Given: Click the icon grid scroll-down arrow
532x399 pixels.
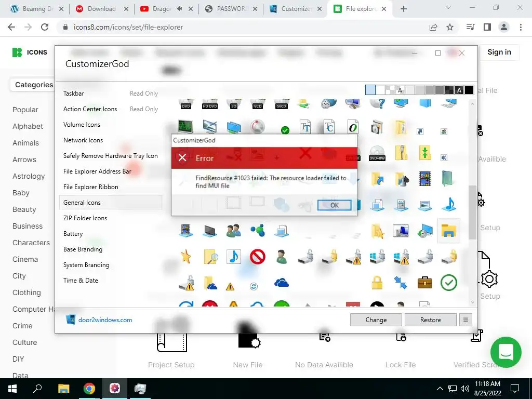Looking at the screenshot, I should point(473,302).
